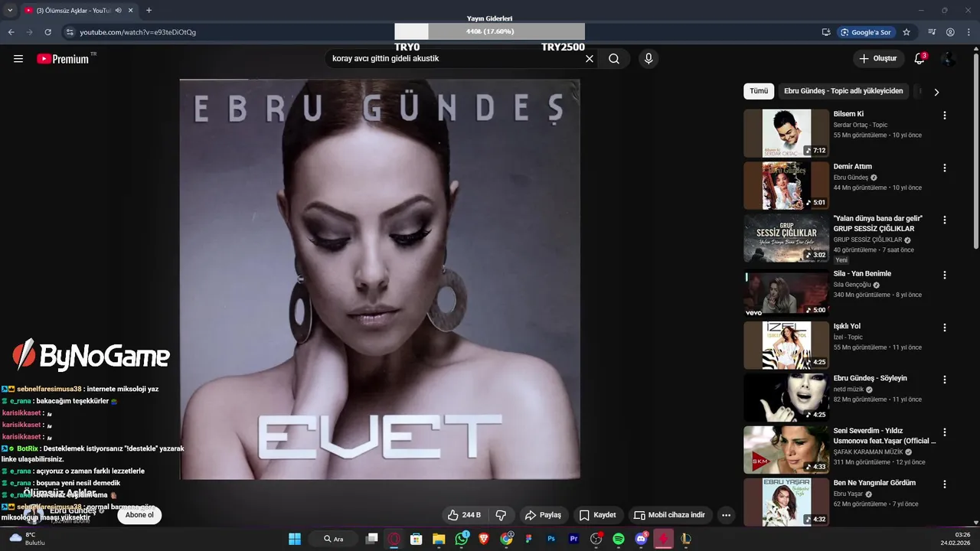980x551 pixels.
Task: Select Ebru Gündeş - Topic uploader chip
Action: pos(843,91)
